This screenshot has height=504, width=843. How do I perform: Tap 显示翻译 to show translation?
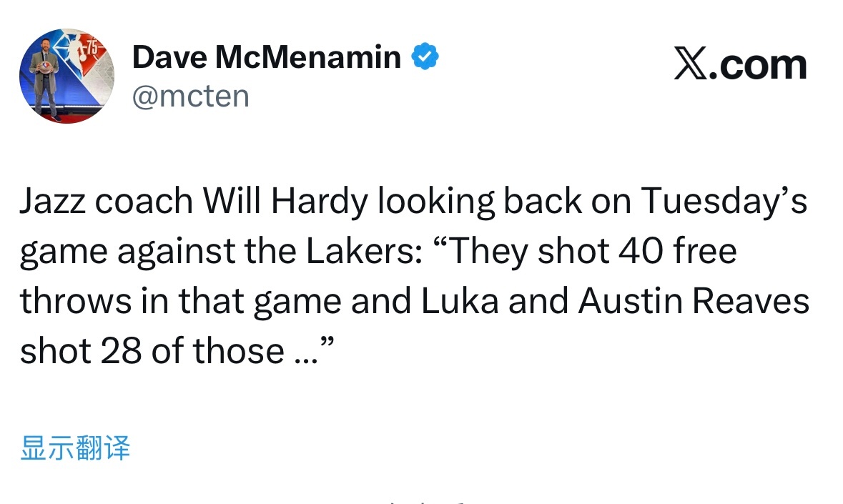pyautogui.click(x=76, y=449)
